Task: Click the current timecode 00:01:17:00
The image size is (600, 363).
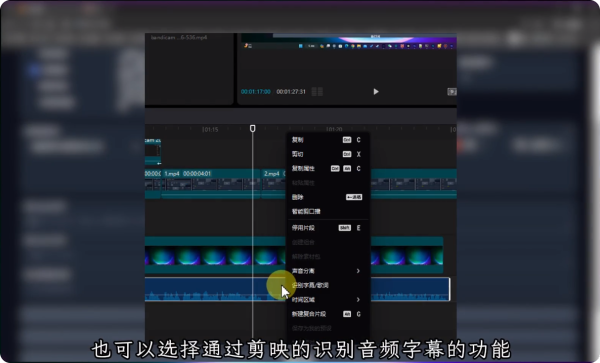Action: (256, 92)
